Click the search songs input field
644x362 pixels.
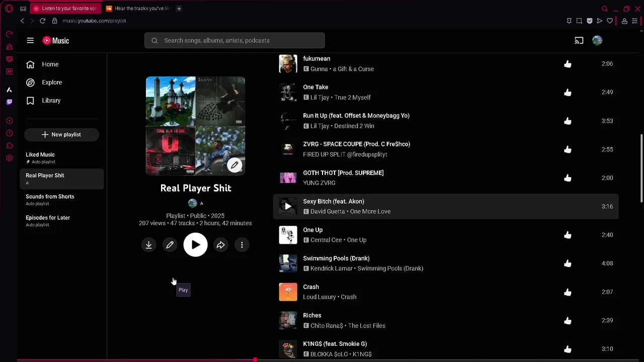(x=234, y=41)
